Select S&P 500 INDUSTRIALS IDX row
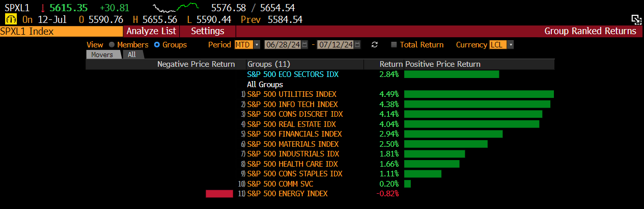 (x=293, y=154)
